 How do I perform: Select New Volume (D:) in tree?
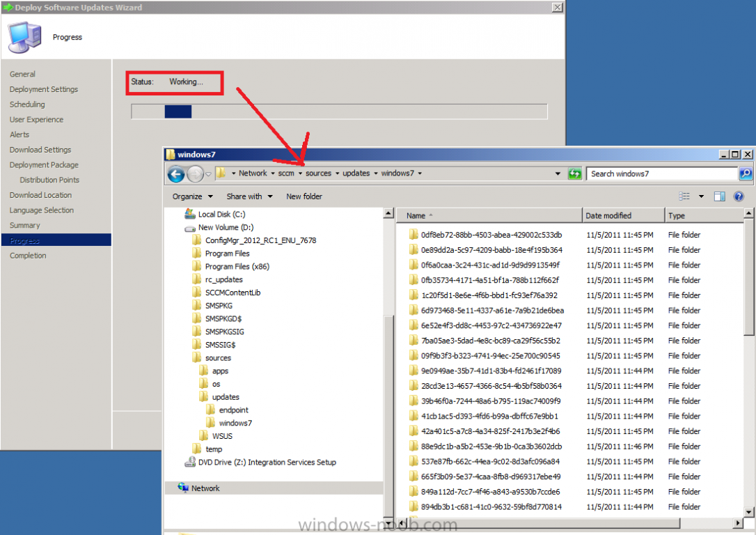(x=226, y=227)
